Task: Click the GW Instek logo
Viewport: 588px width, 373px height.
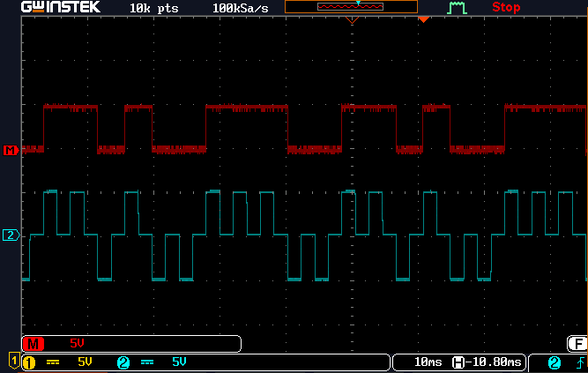Action: (61, 7)
